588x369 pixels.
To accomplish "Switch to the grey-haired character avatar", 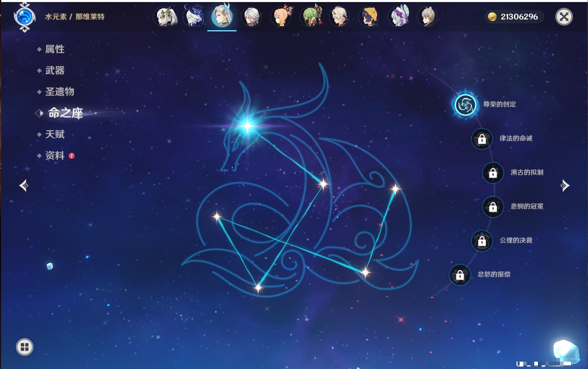I will (x=252, y=17).
